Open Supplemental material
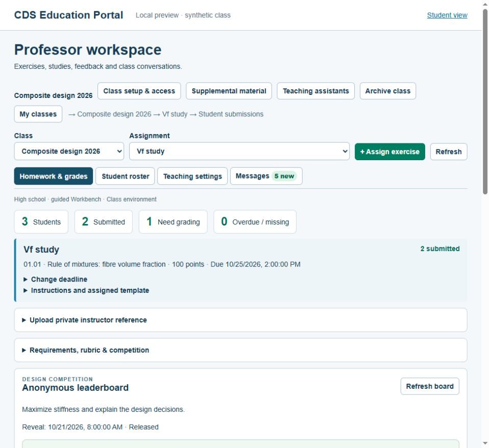The height and width of the screenshot is (448, 489). coord(229,91)
